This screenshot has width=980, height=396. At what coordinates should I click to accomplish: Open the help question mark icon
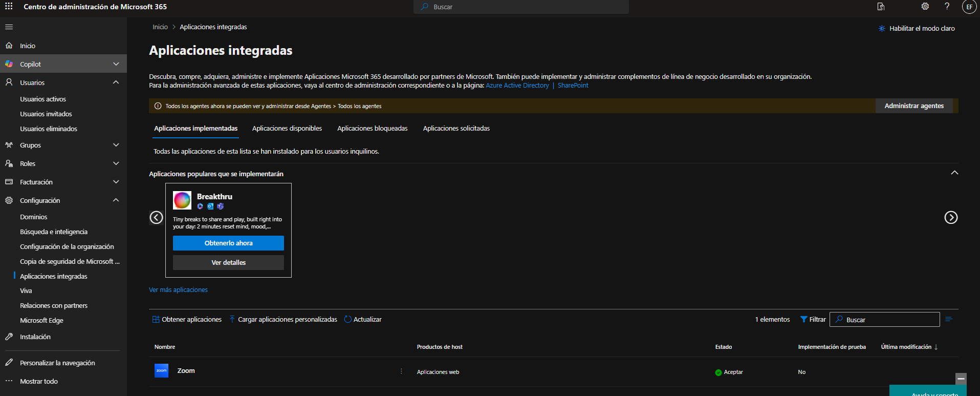(947, 7)
